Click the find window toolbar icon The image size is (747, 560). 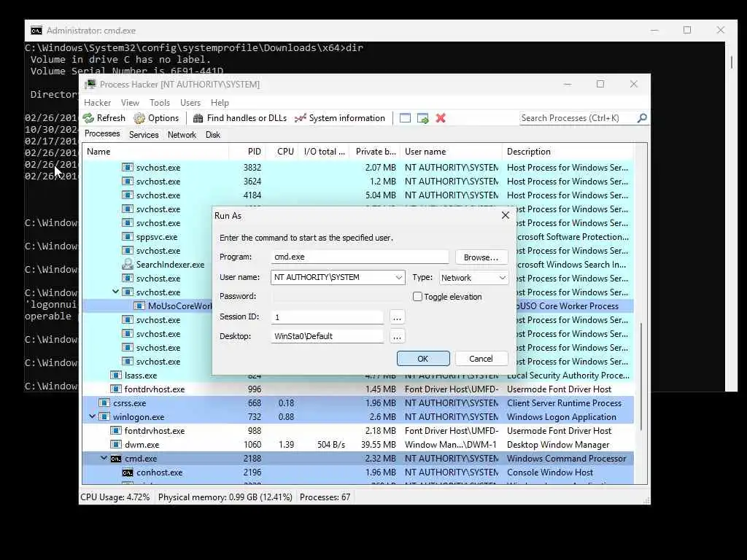(405, 118)
